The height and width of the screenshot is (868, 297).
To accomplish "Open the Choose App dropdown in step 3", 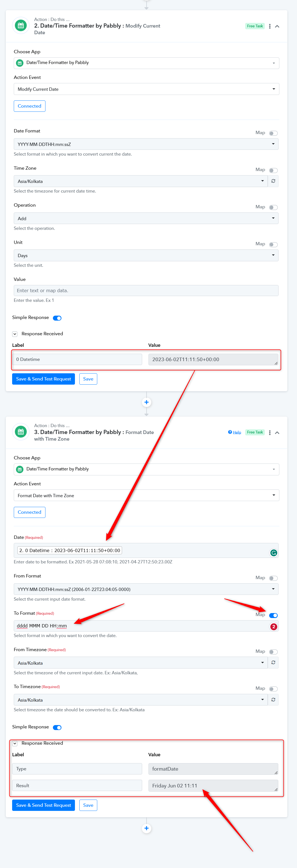I will pyautogui.click(x=146, y=469).
